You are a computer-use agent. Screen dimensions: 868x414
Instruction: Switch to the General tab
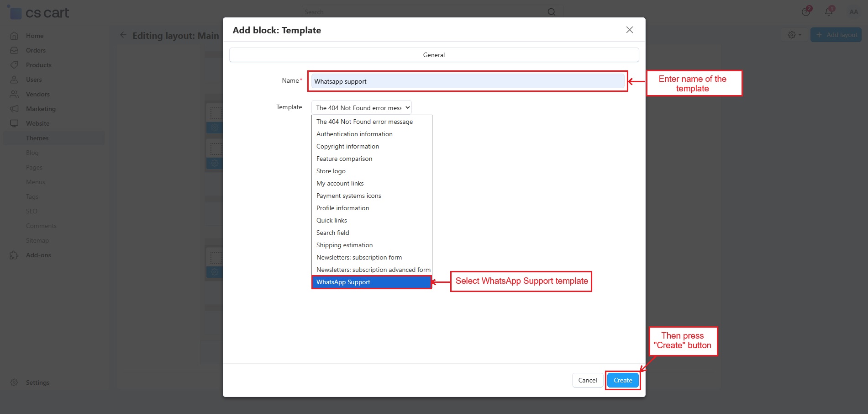pyautogui.click(x=434, y=55)
